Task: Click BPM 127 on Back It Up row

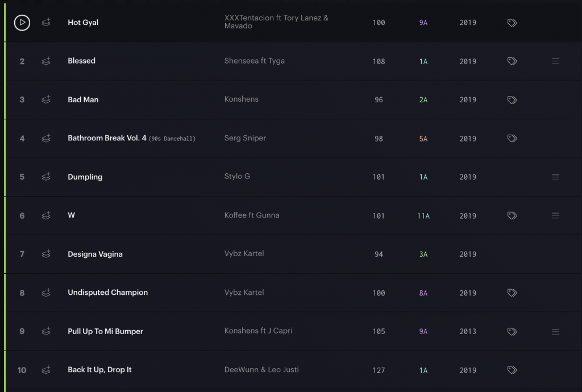Action: click(379, 370)
